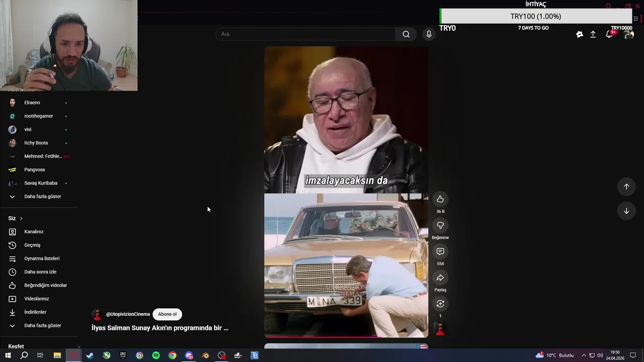Open Google Chrome from taskbar

pyautogui.click(x=172, y=355)
